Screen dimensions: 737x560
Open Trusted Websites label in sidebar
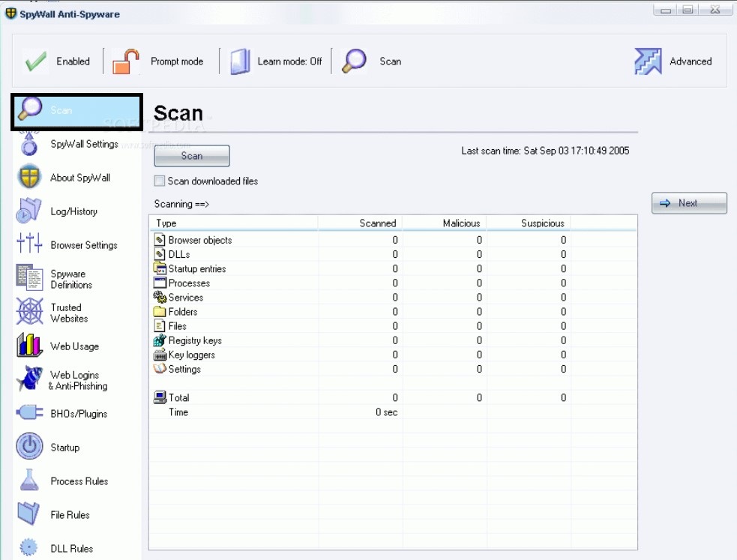69,313
